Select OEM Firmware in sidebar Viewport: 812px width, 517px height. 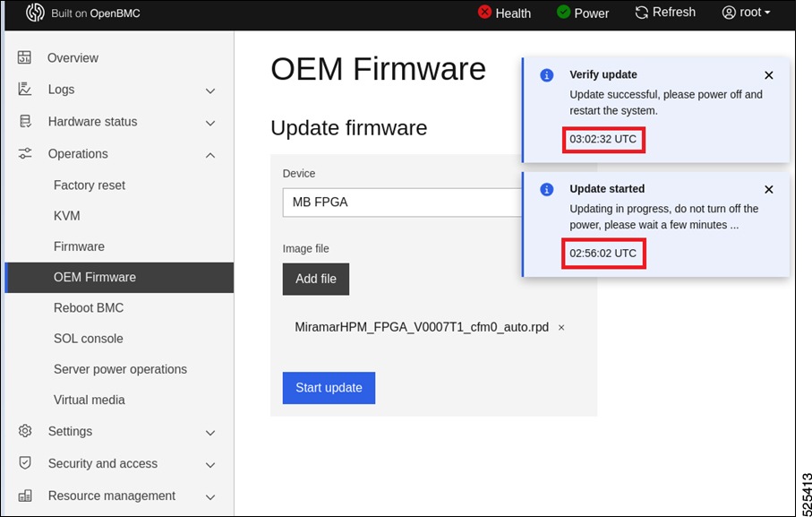click(119, 277)
